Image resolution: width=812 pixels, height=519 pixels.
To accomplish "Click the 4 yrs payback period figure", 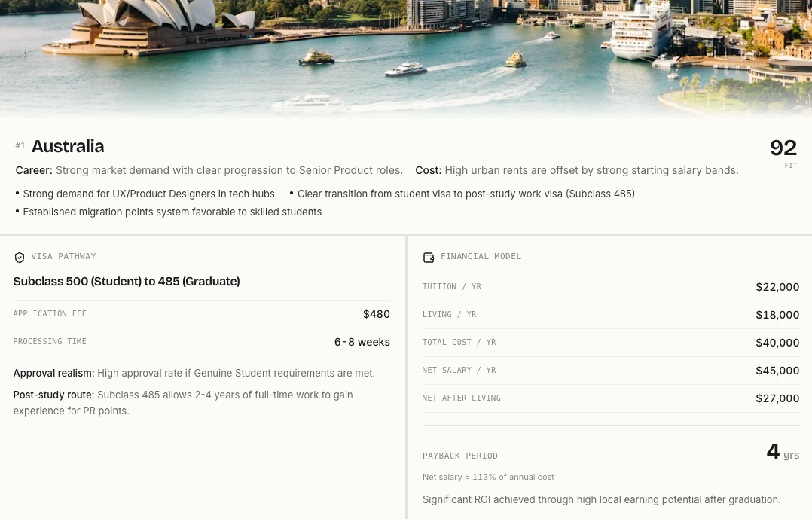I will point(783,452).
